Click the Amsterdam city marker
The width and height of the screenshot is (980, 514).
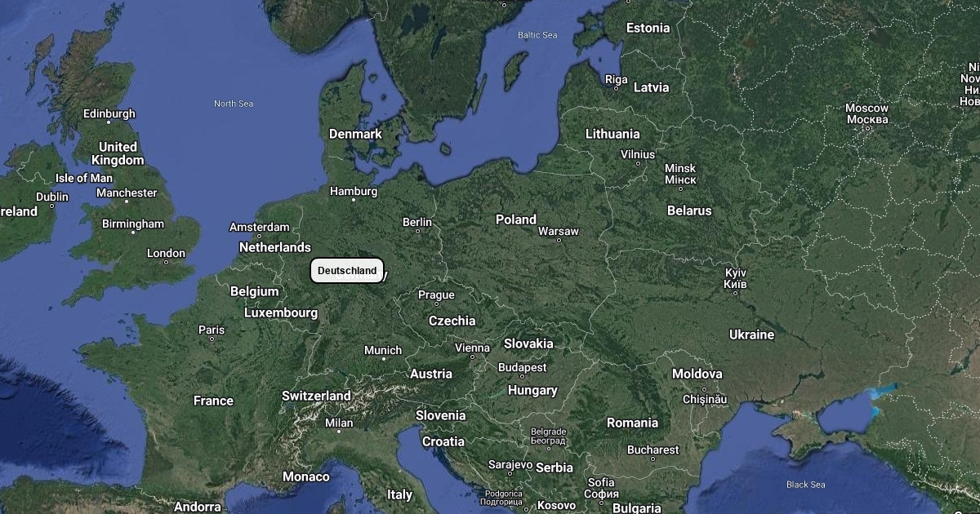(258, 237)
